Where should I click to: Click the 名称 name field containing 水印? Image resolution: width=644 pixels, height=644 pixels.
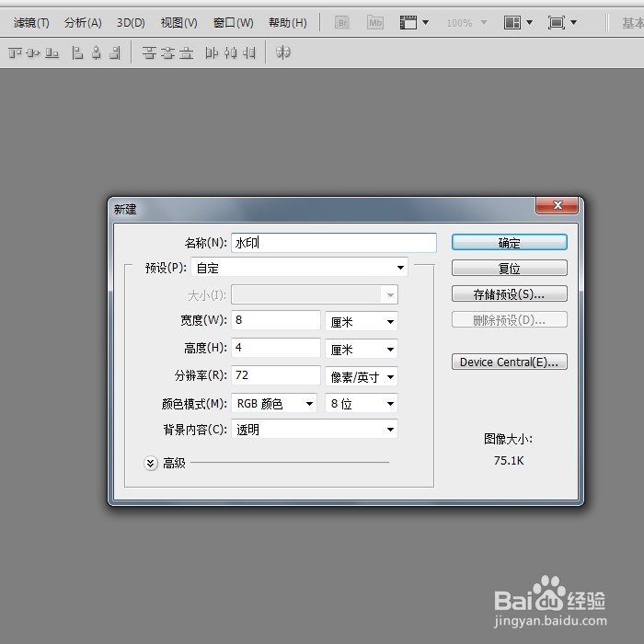tap(333, 243)
